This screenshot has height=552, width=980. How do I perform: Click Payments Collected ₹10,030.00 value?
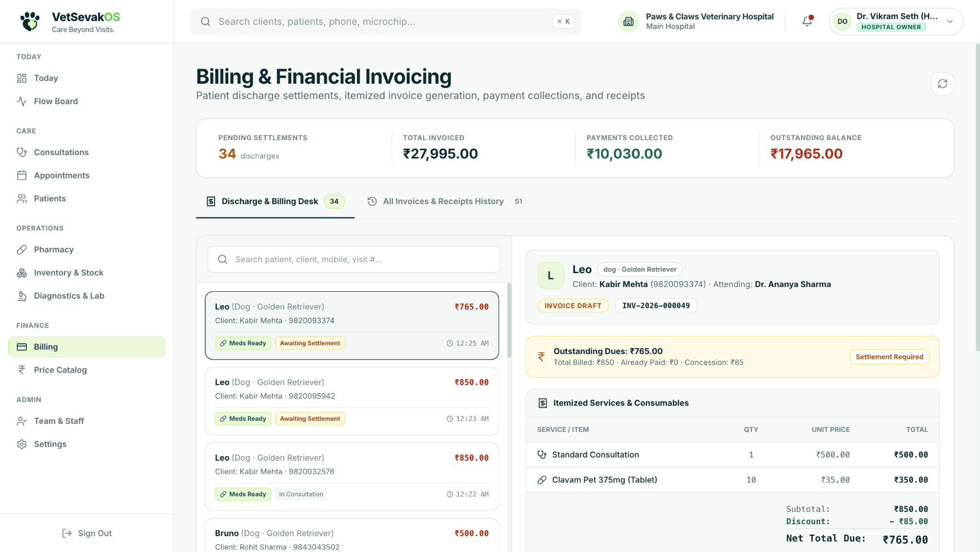pyautogui.click(x=624, y=154)
